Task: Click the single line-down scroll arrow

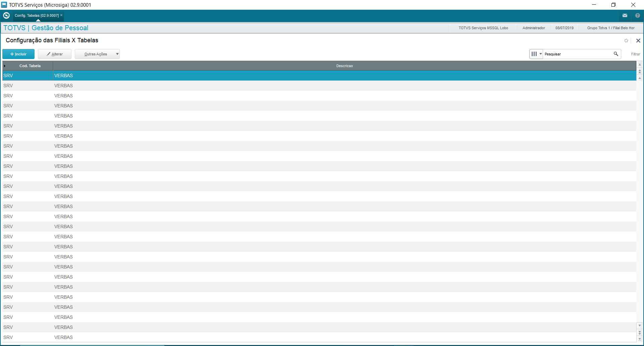Action: click(x=640, y=326)
